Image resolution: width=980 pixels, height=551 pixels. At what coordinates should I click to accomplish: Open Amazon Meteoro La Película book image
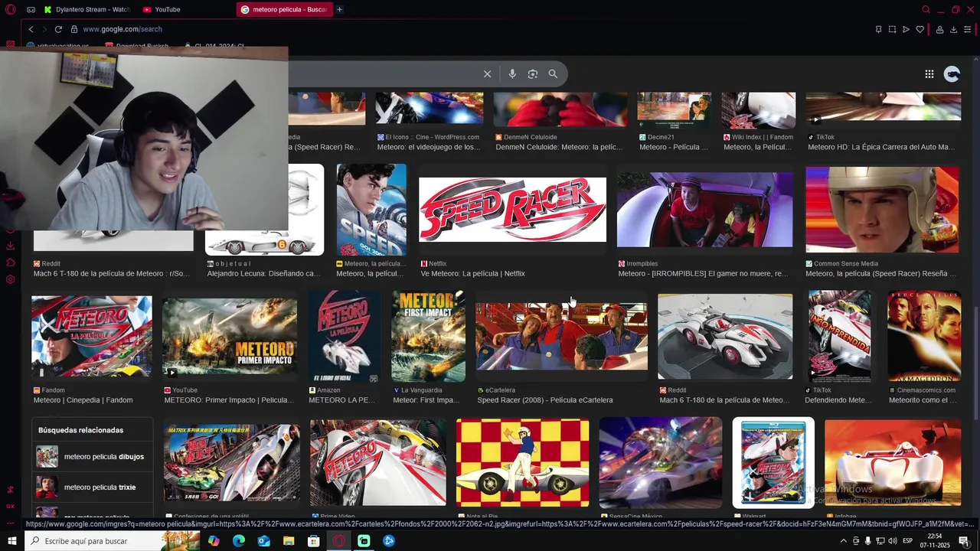345,336
